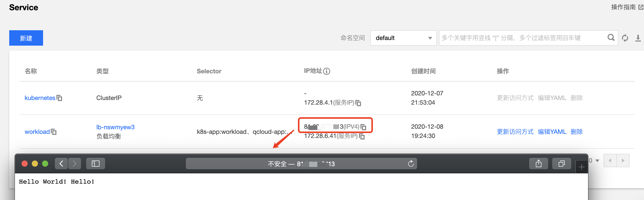Toggle the Safari sidebar
Image resolution: width=644 pixels, height=200 pixels.
tap(96, 164)
